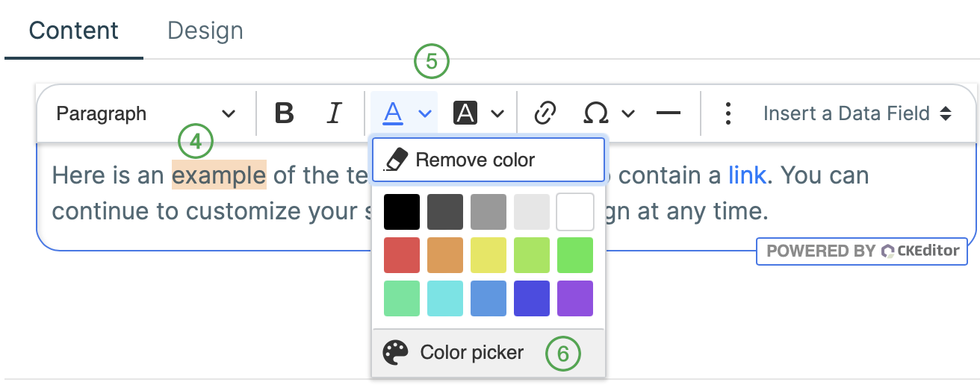This screenshot has height=385, width=980.
Task: Click the font color A icon
Action: [393, 113]
